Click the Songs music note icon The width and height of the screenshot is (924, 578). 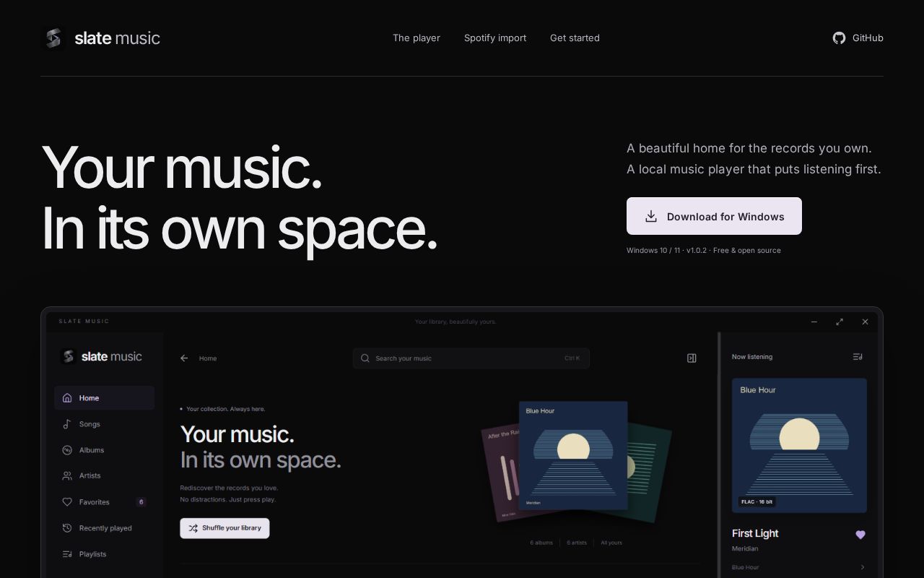tap(67, 424)
